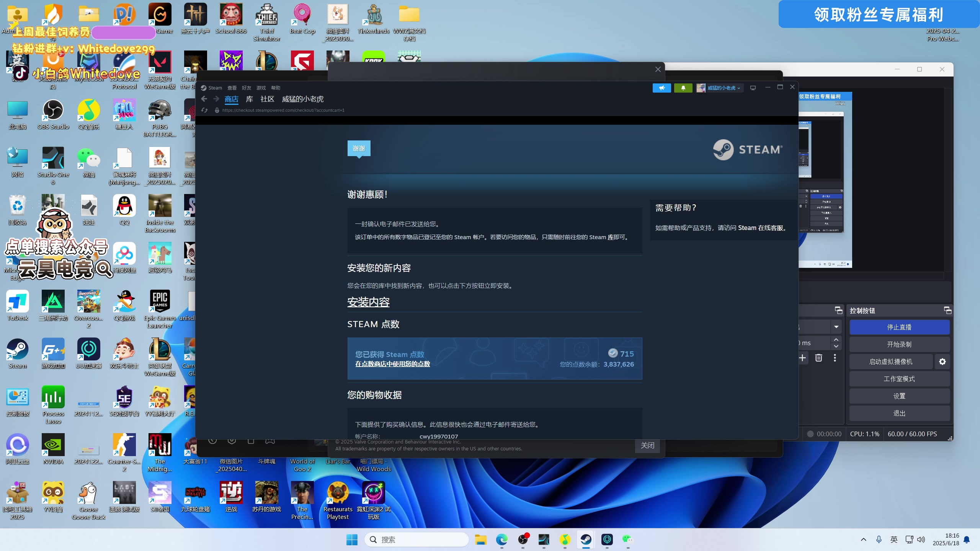Select the Steam desktop shortcut
The height and width of the screenshot is (551, 980).
pos(18,354)
